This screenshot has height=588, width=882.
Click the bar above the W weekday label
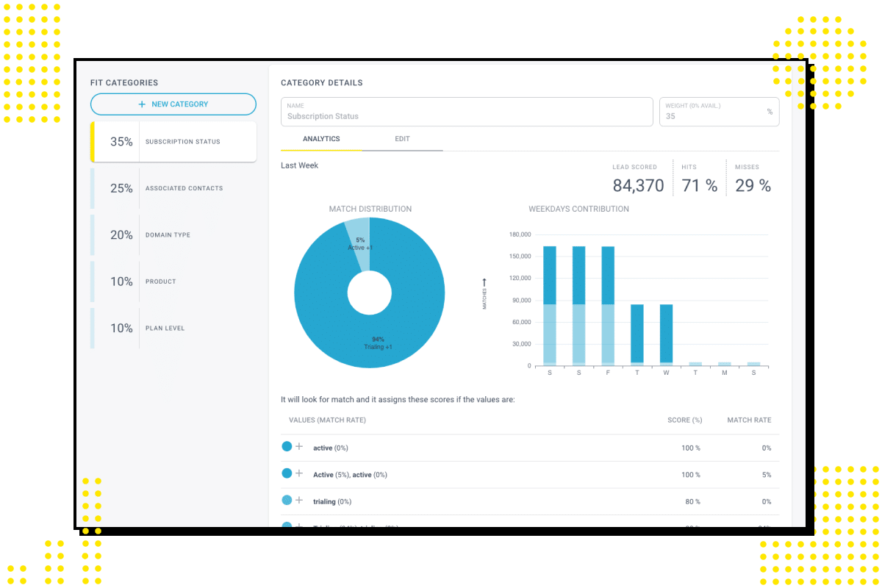coord(667,334)
